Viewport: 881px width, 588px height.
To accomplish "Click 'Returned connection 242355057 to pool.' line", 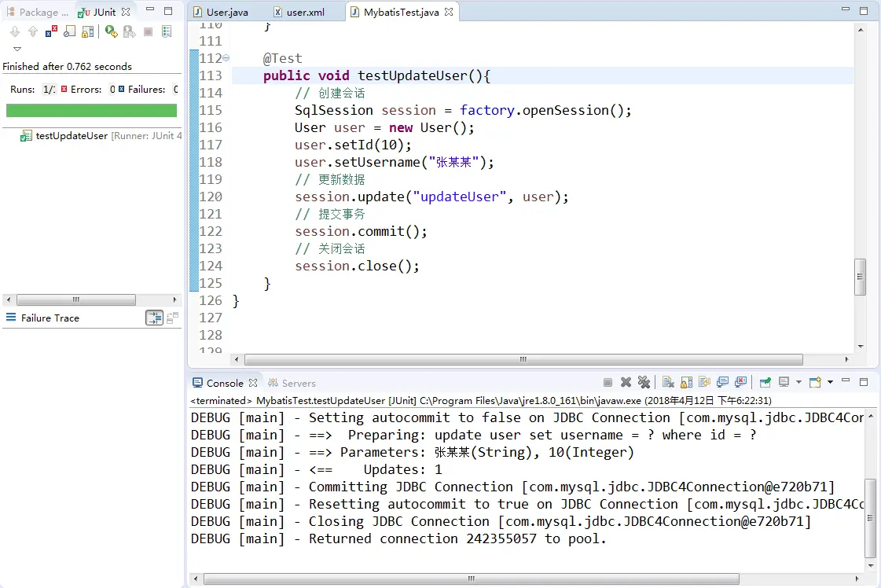I will click(x=398, y=538).
